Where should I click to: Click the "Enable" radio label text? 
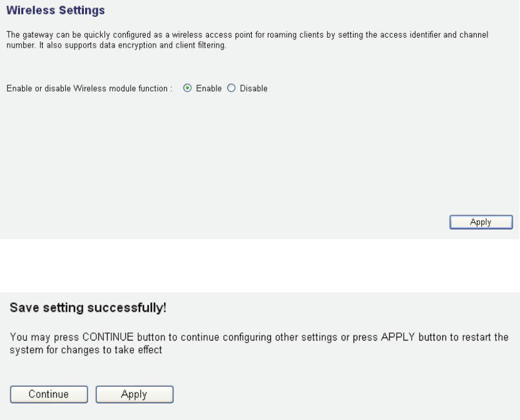point(209,89)
